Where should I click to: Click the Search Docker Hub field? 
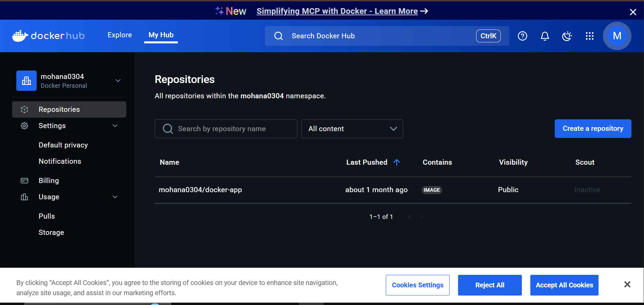click(387, 36)
